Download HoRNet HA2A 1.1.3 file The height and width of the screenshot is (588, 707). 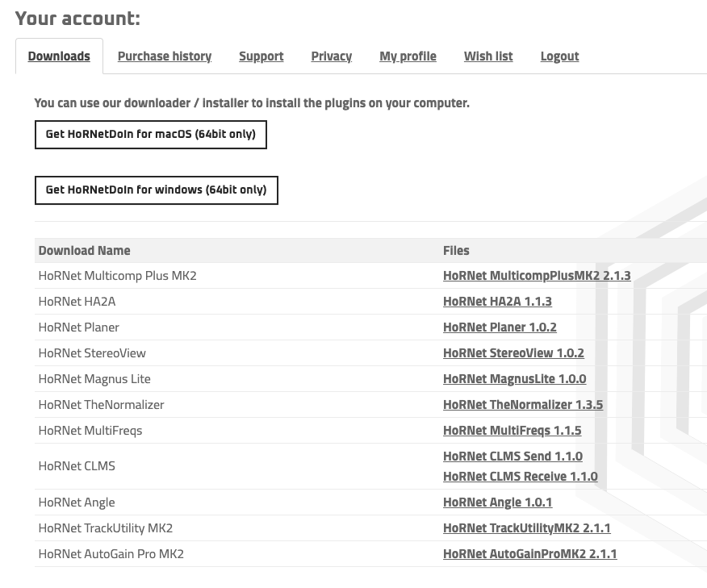tap(497, 302)
